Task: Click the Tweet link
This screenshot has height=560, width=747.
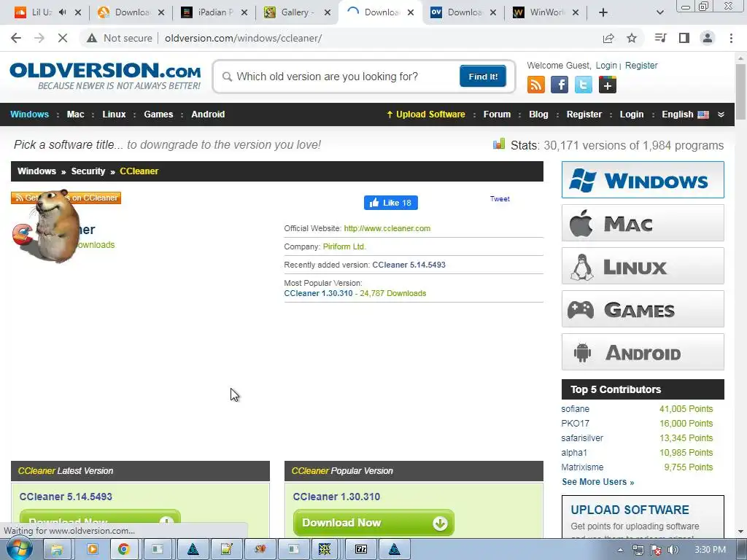Action: [500, 199]
